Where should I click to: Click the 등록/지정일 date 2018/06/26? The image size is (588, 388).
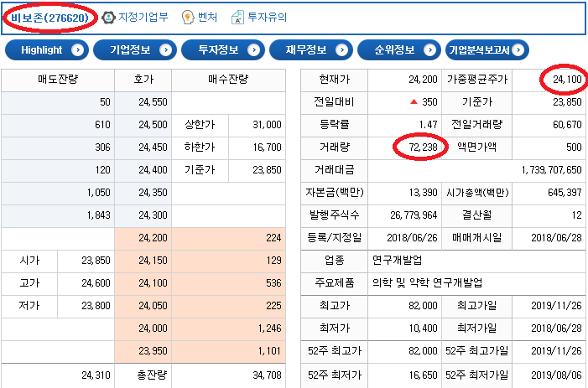click(x=412, y=238)
